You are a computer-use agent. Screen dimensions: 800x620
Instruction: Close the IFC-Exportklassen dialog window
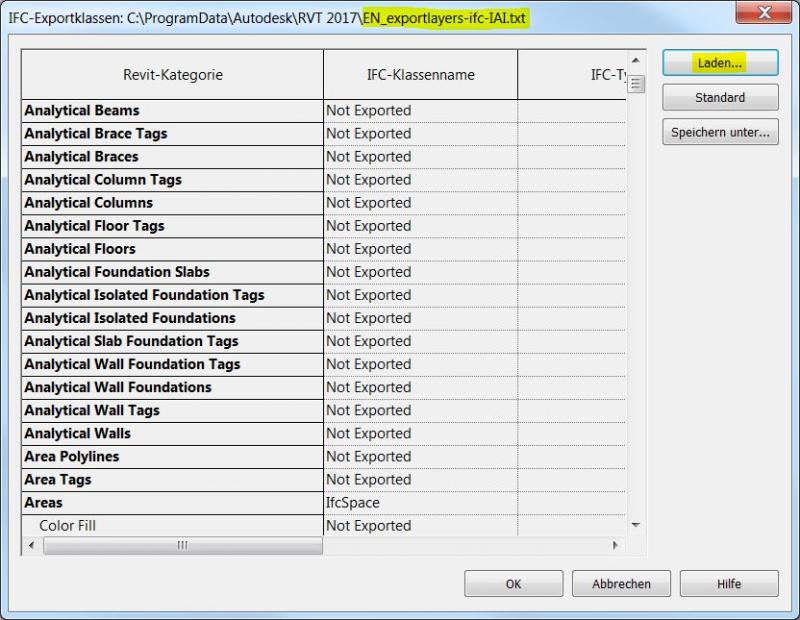pos(766,14)
